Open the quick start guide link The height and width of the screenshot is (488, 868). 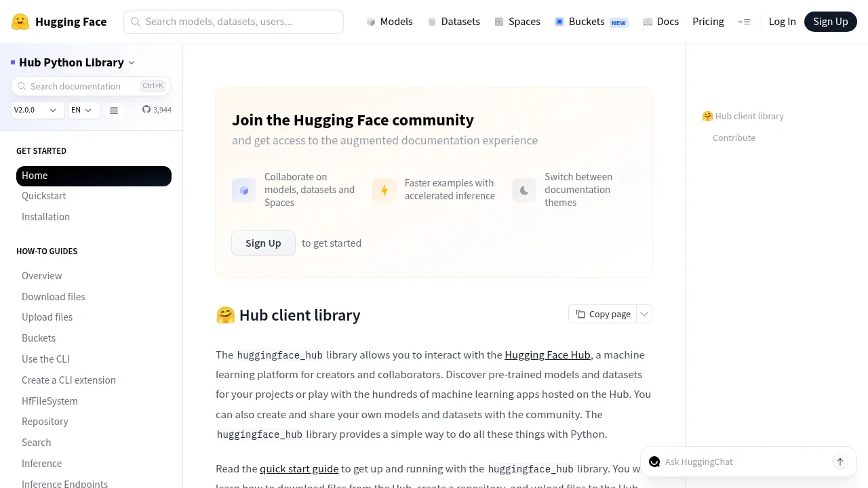click(299, 468)
